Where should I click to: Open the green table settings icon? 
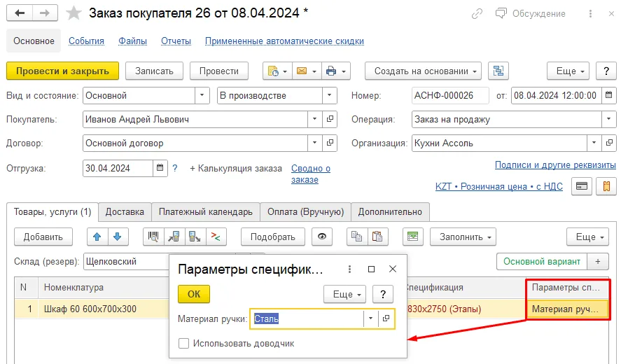point(412,237)
